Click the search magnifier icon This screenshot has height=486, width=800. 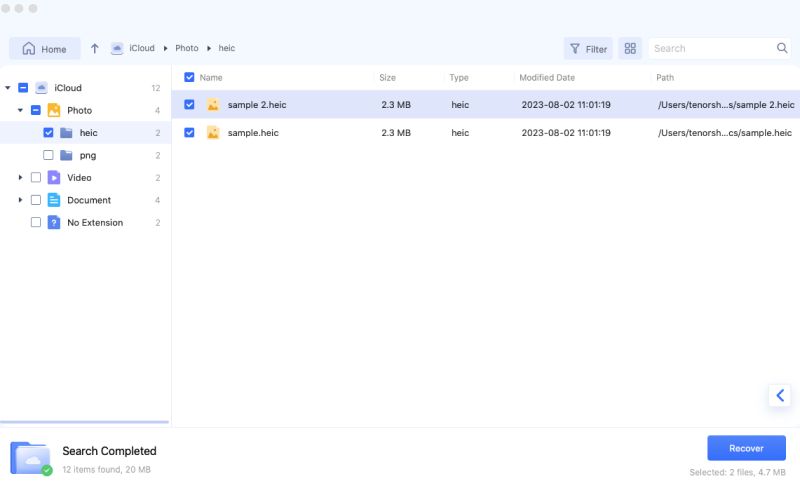pos(782,48)
